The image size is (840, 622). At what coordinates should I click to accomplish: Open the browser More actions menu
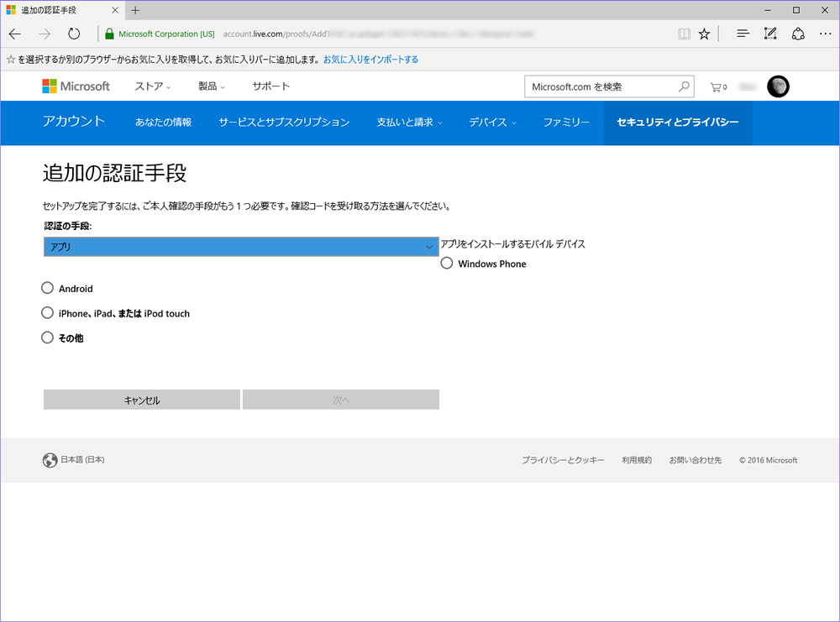point(826,34)
